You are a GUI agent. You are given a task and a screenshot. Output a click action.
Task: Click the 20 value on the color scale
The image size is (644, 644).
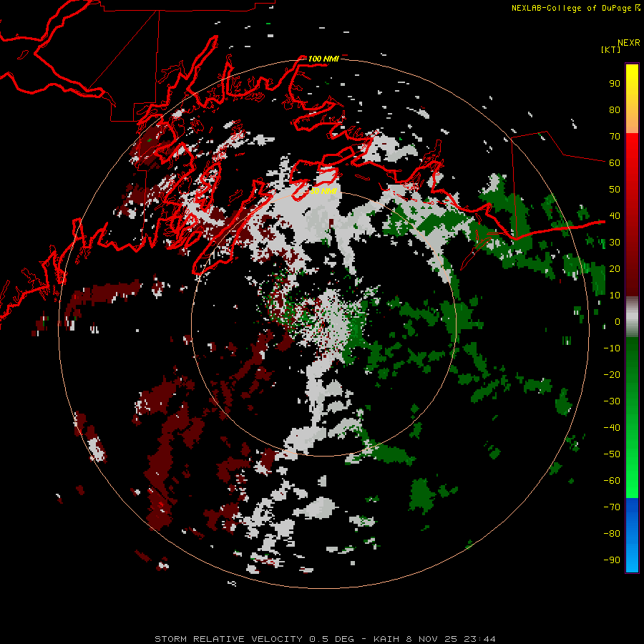click(615, 268)
